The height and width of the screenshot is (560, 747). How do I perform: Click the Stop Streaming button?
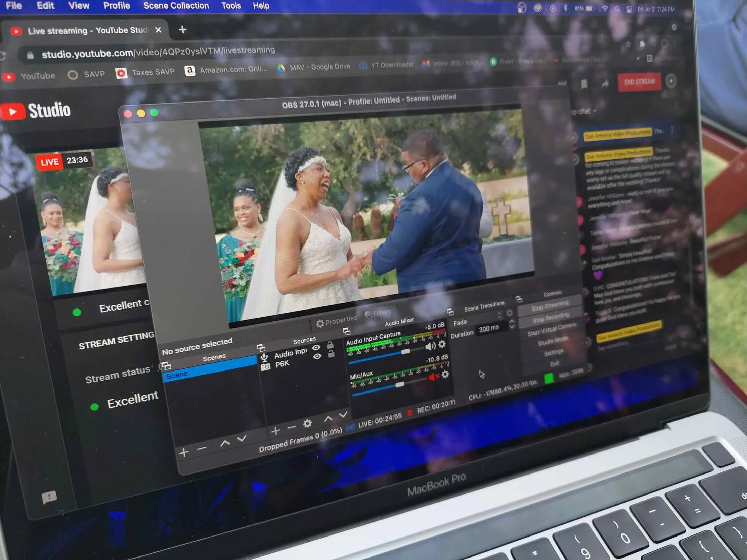click(x=549, y=306)
